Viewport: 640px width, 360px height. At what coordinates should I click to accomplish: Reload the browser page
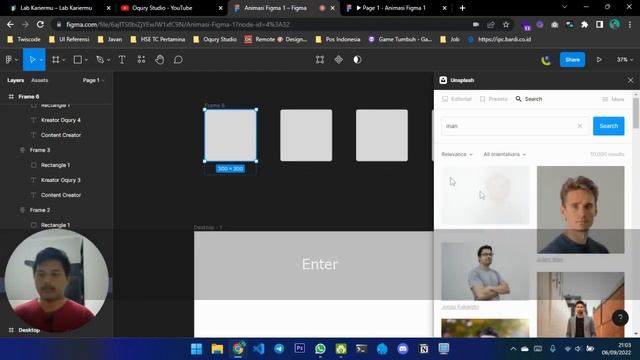[40, 24]
